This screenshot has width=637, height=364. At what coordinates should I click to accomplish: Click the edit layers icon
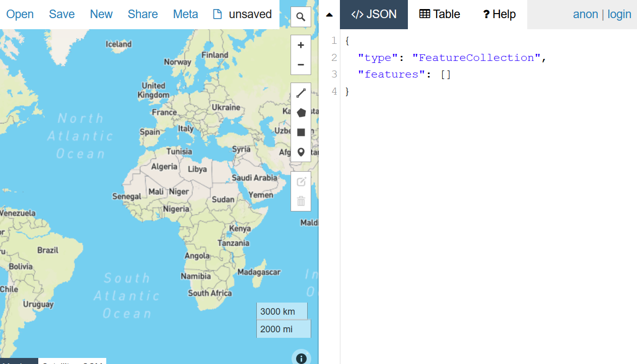tap(301, 182)
